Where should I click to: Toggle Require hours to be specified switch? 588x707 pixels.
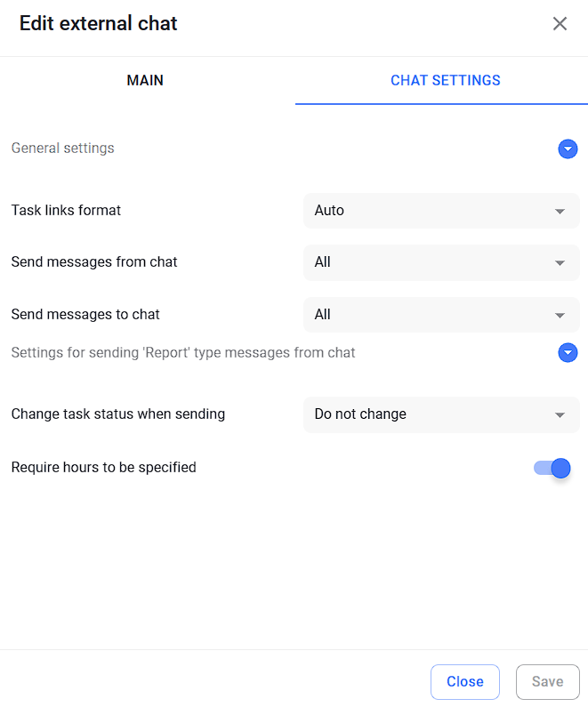552,468
